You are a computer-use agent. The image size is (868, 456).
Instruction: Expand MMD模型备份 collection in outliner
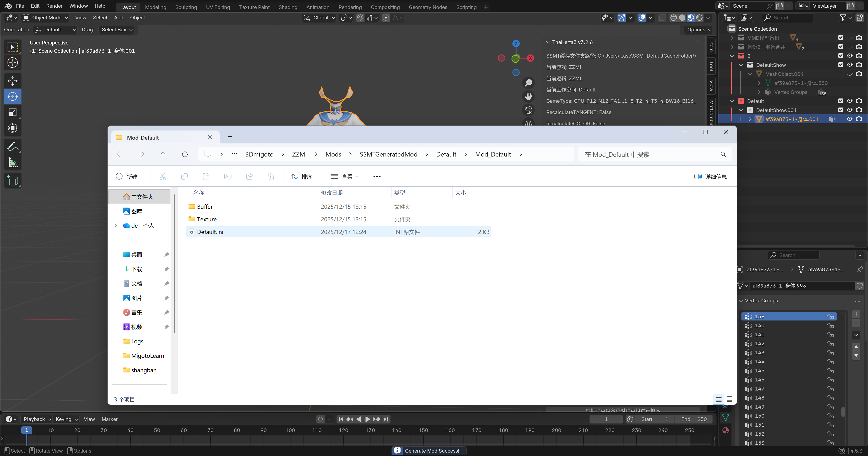[731, 38]
